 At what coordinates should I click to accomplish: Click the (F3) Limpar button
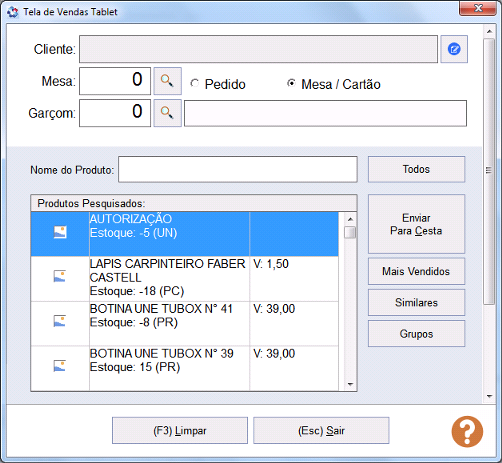(180, 431)
